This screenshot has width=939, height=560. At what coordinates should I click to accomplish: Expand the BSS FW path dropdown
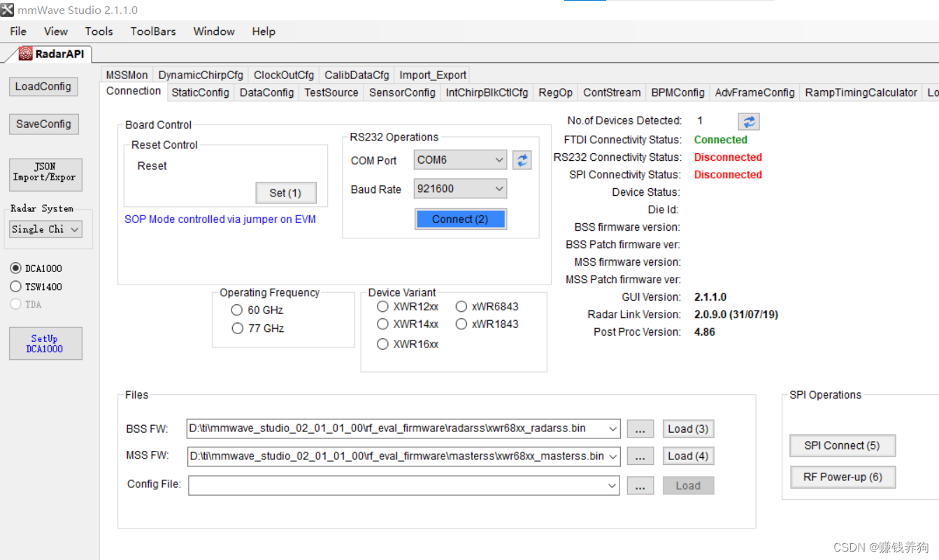point(612,429)
